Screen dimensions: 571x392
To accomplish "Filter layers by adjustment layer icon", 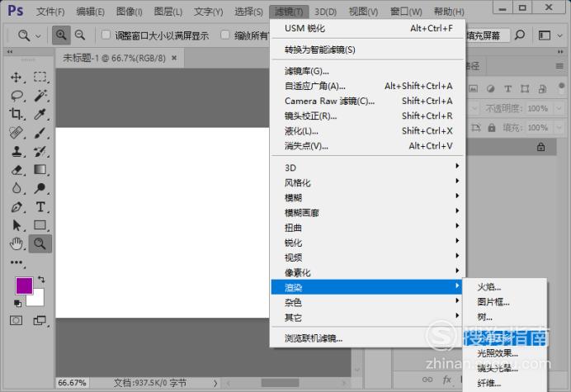I will point(490,88).
